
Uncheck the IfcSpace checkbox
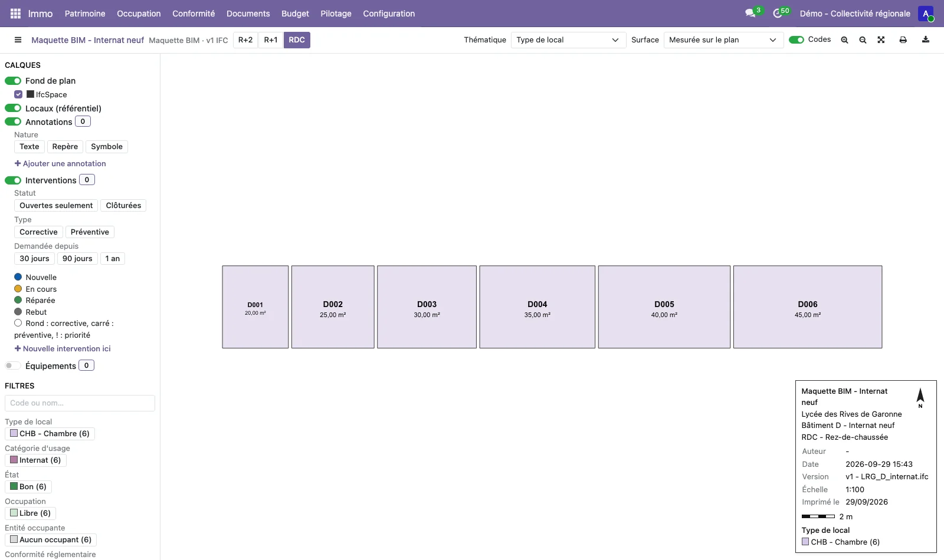coord(18,94)
